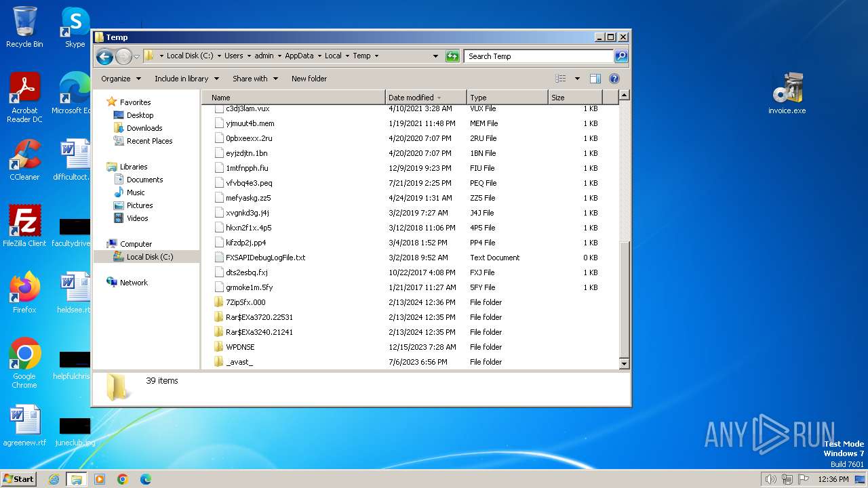Select Documents under Libraries
The height and width of the screenshot is (488, 868).
(x=144, y=180)
